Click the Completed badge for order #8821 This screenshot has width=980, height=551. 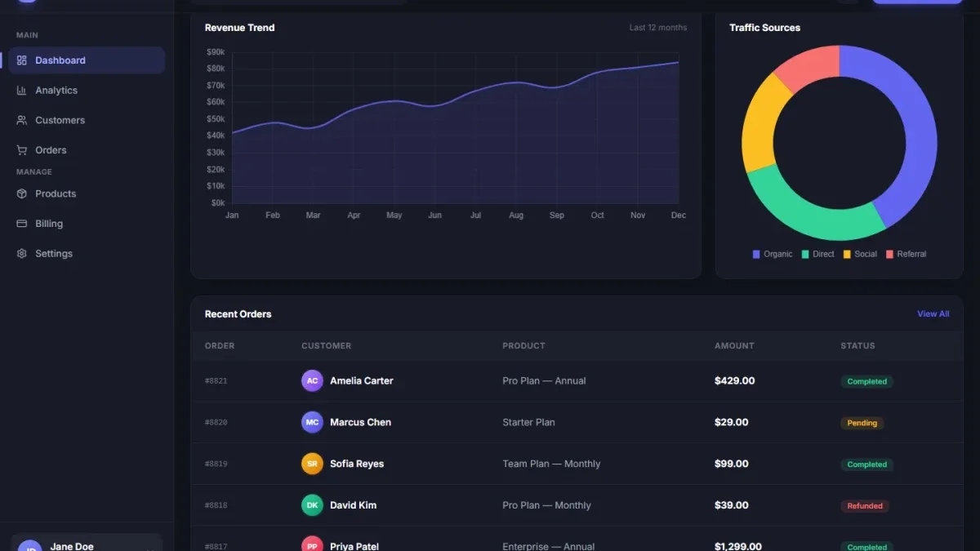[866, 381]
